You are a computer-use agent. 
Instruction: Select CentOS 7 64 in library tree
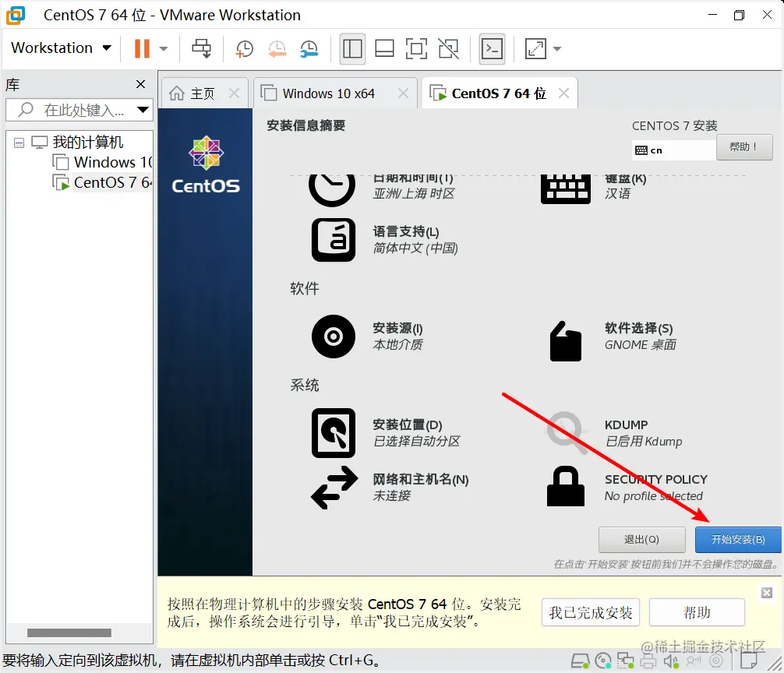point(112,182)
